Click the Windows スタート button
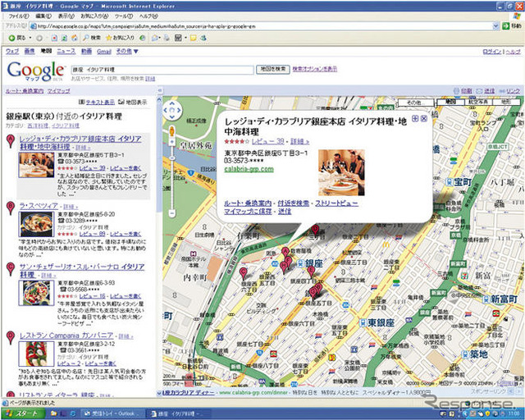Screen dimensions: 525x420 tap(22, 413)
